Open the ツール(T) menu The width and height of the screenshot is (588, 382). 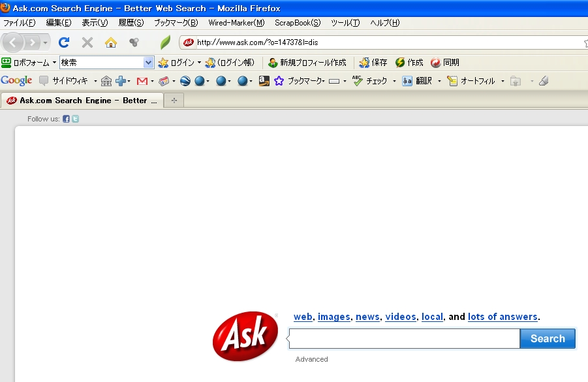click(345, 23)
